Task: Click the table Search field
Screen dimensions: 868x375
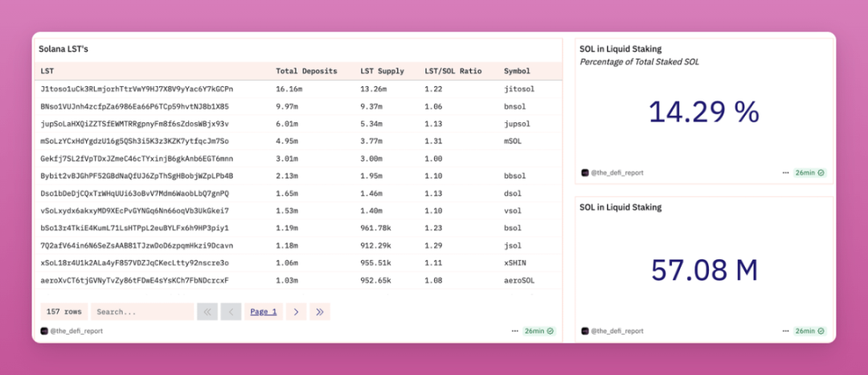Action: coord(141,311)
